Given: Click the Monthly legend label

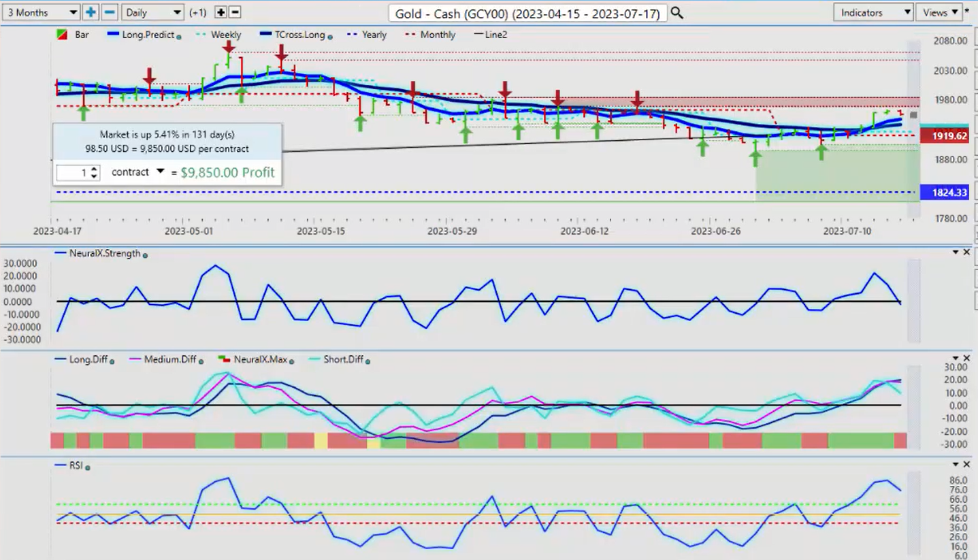Looking at the screenshot, I should 438,35.
